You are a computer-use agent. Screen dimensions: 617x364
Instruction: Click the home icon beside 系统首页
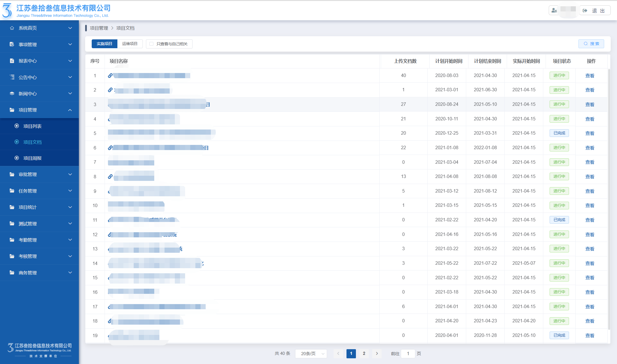coord(12,28)
